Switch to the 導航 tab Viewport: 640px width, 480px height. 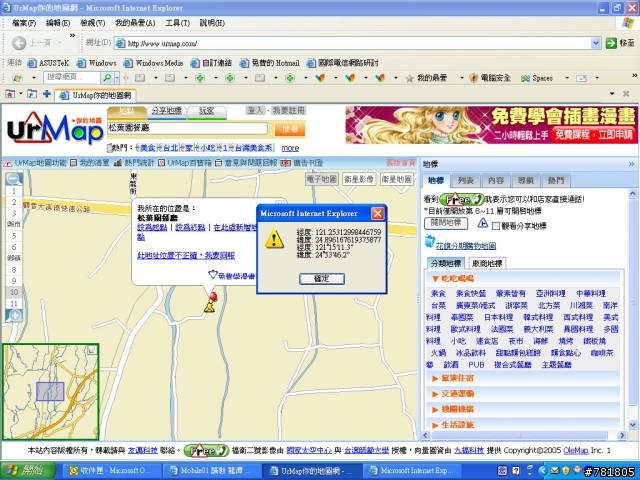tap(526, 180)
